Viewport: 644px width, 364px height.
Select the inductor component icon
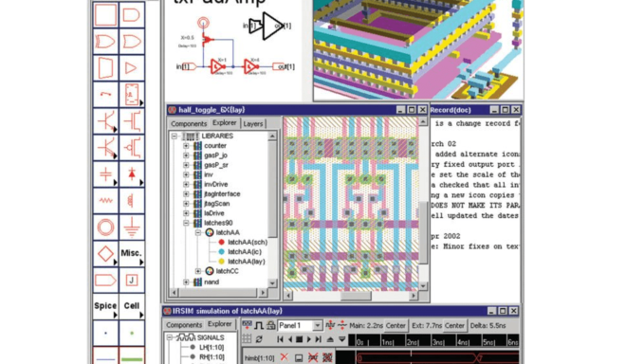click(132, 201)
